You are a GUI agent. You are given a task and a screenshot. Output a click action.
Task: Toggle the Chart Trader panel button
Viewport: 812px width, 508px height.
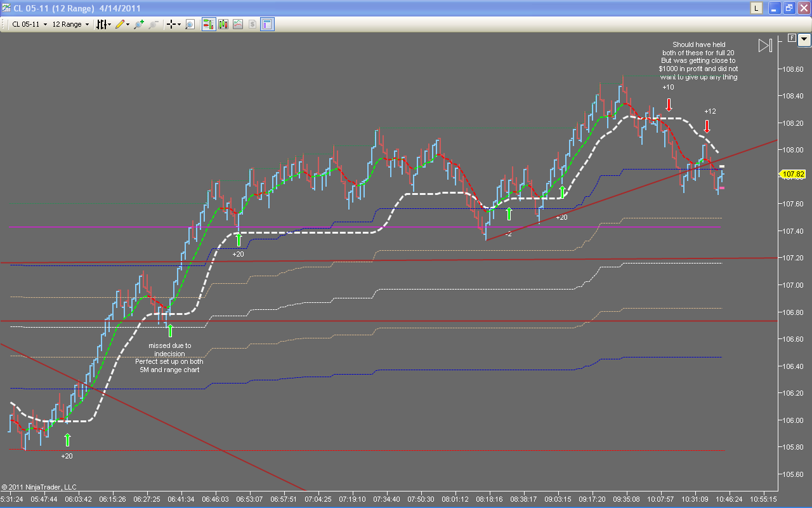point(208,24)
